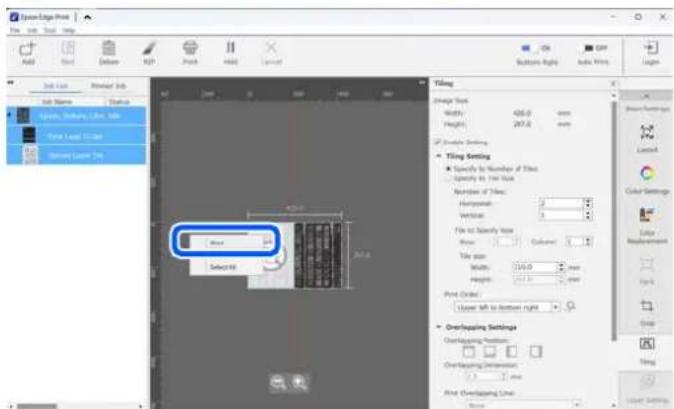Select the top-level job thumbnail in list
The width and height of the screenshot is (674, 409).
click(23, 115)
